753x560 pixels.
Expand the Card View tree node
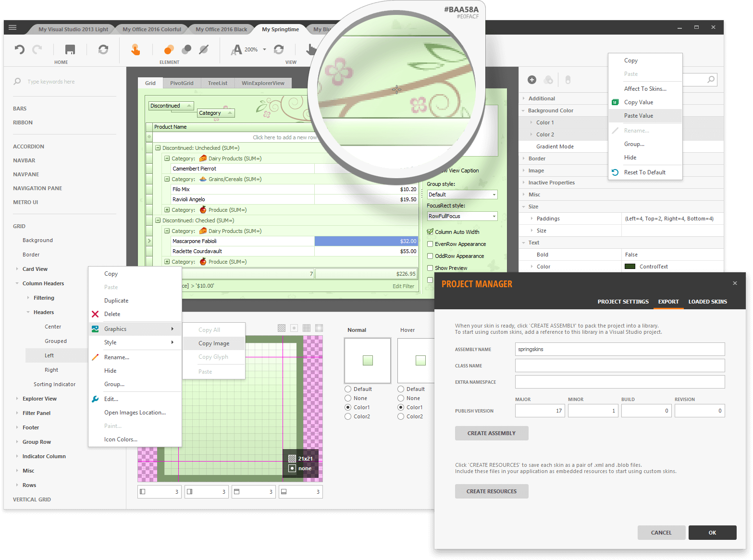coord(17,269)
